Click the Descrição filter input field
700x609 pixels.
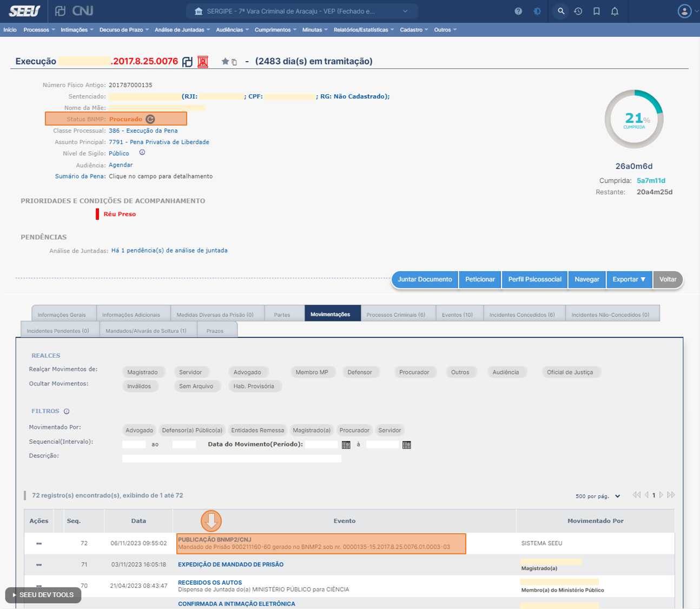[232, 458]
